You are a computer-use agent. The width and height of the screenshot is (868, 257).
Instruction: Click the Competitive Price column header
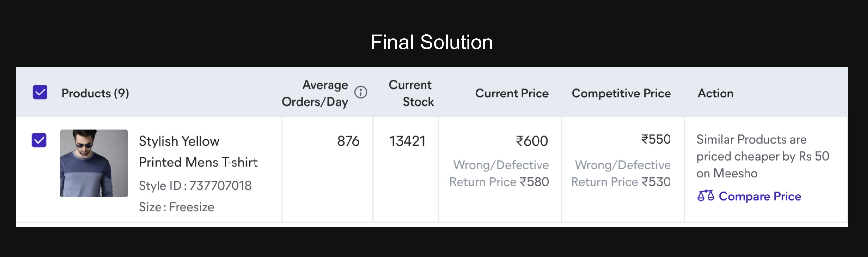621,93
